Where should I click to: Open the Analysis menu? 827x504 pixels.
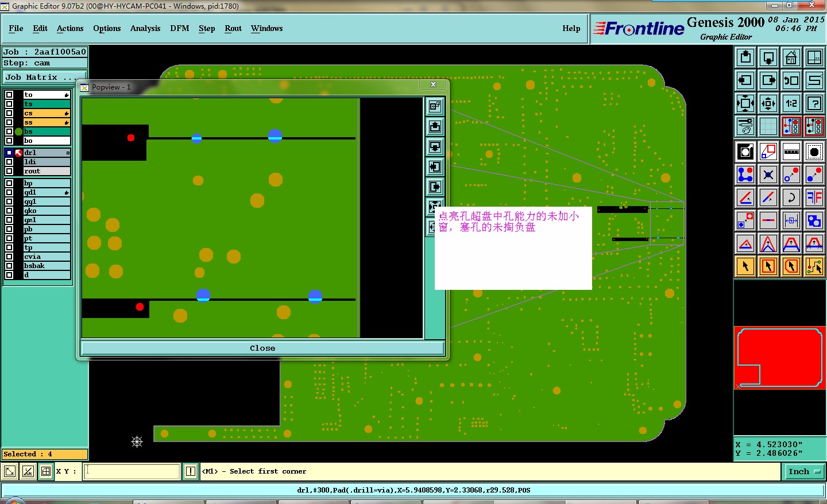coord(145,28)
